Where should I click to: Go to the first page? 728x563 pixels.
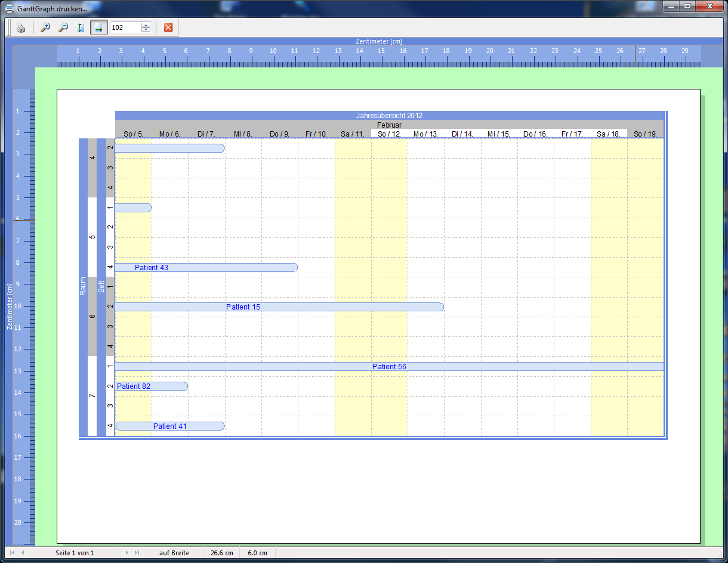[x=13, y=553]
